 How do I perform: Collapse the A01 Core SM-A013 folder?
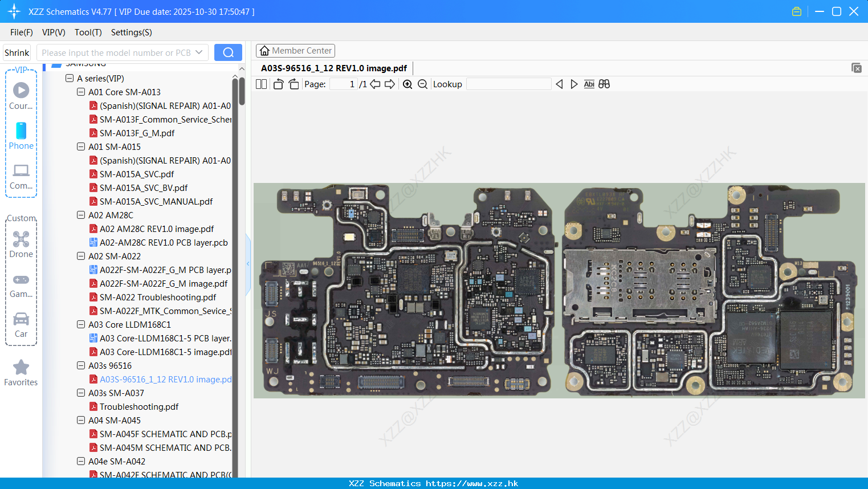(x=81, y=92)
